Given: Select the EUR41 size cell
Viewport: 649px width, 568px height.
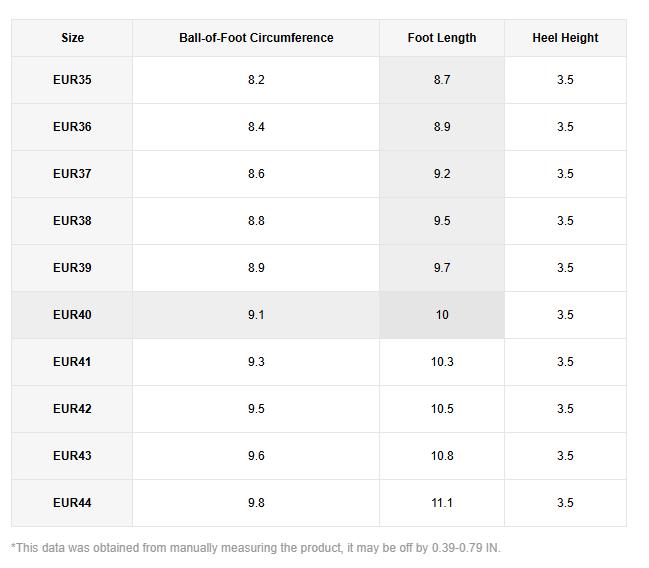Looking at the screenshot, I should coord(72,362).
